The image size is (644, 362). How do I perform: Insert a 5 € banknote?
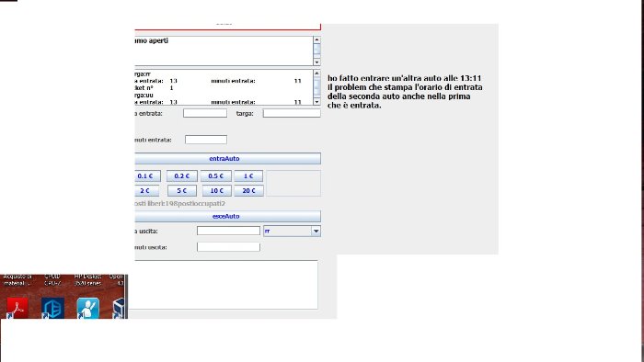click(182, 190)
